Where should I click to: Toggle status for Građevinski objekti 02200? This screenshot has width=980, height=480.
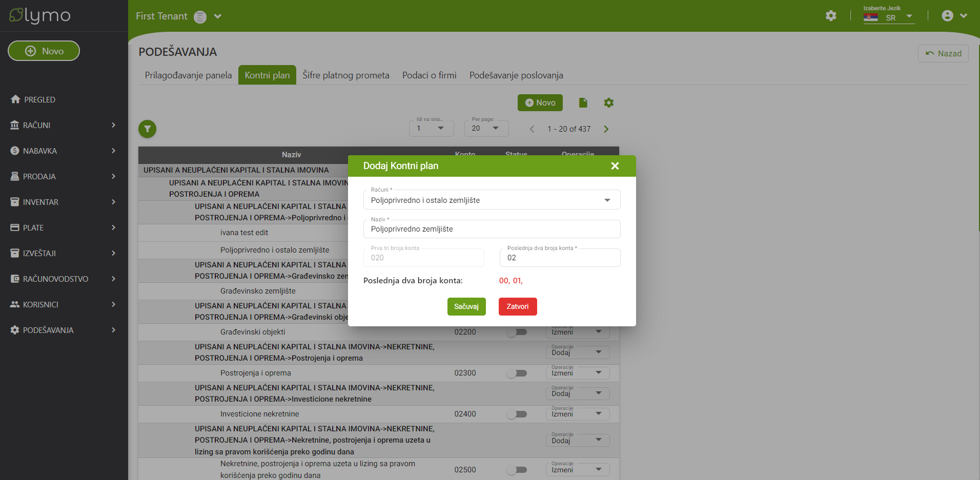pos(517,332)
